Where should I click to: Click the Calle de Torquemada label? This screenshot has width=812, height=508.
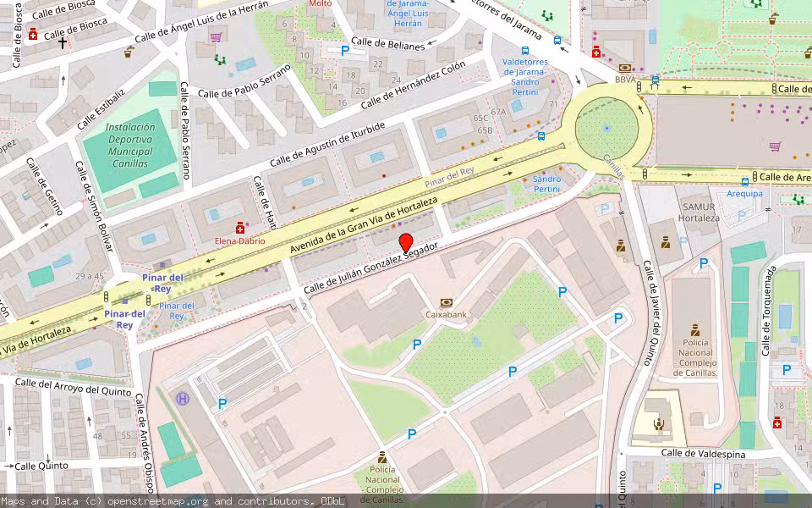(x=769, y=311)
